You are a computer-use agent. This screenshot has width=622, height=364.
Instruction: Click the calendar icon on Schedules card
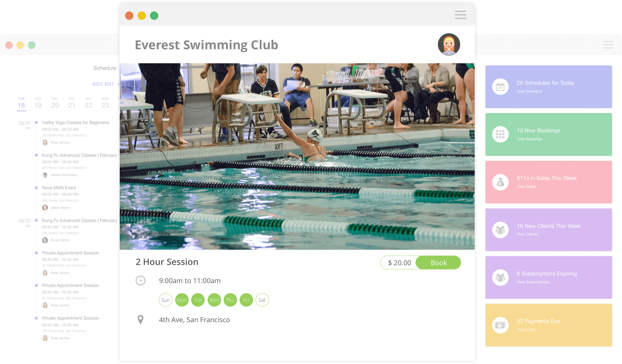(x=500, y=87)
